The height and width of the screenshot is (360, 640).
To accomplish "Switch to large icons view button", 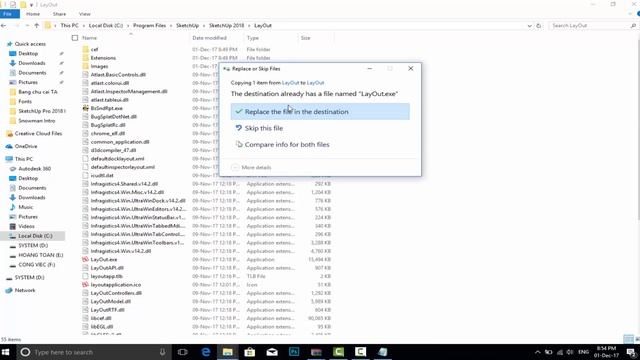I will pyautogui.click(x=638, y=339).
